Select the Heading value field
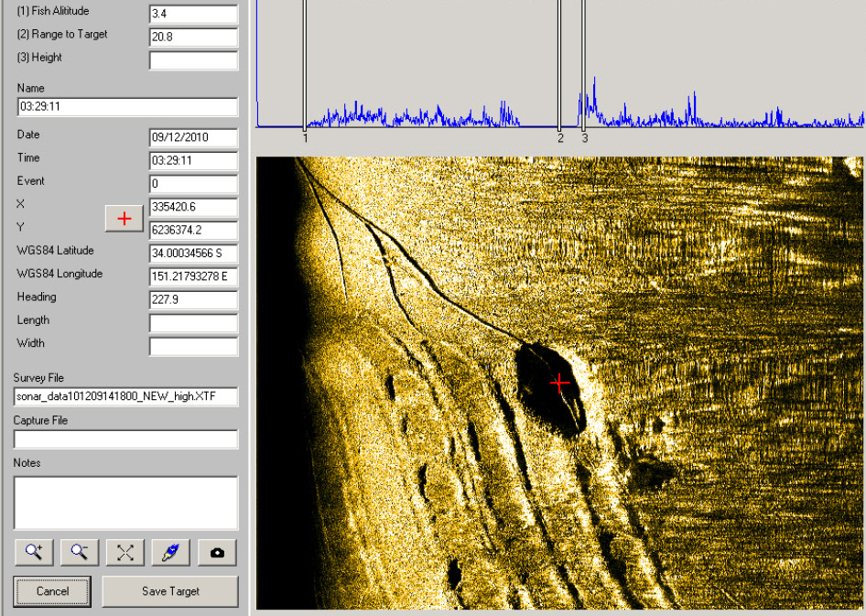 tap(192, 299)
